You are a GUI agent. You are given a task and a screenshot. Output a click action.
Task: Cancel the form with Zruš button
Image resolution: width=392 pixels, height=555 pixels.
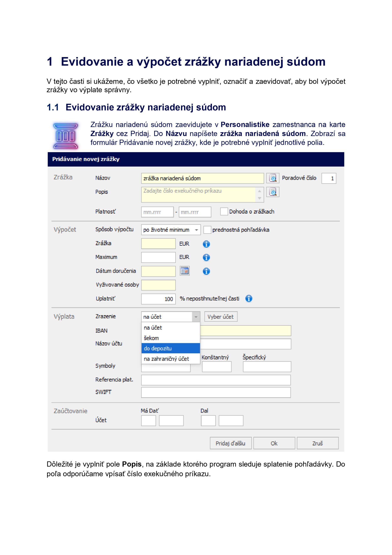[x=317, y=443]
